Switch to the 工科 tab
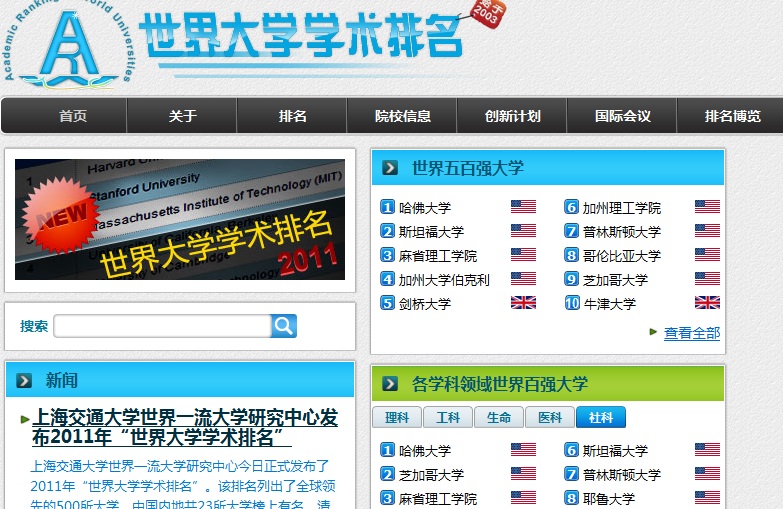 [x=448, y=418]
